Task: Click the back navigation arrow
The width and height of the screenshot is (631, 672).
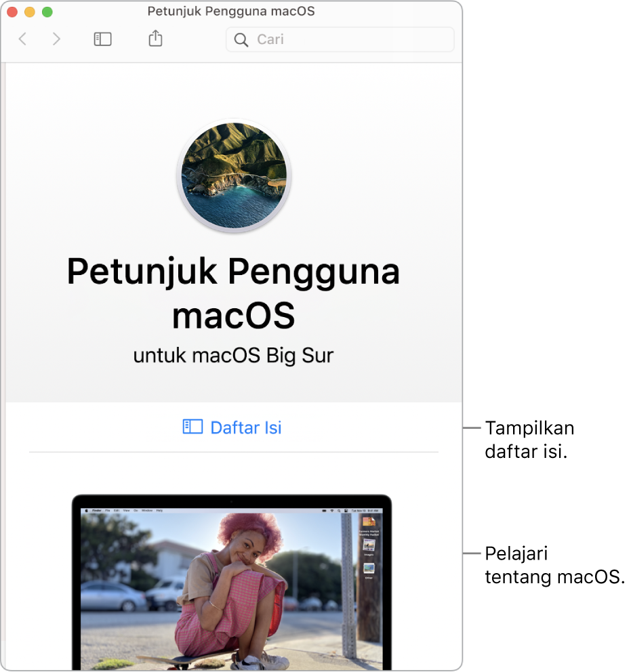Action: (x=22, y=39)
